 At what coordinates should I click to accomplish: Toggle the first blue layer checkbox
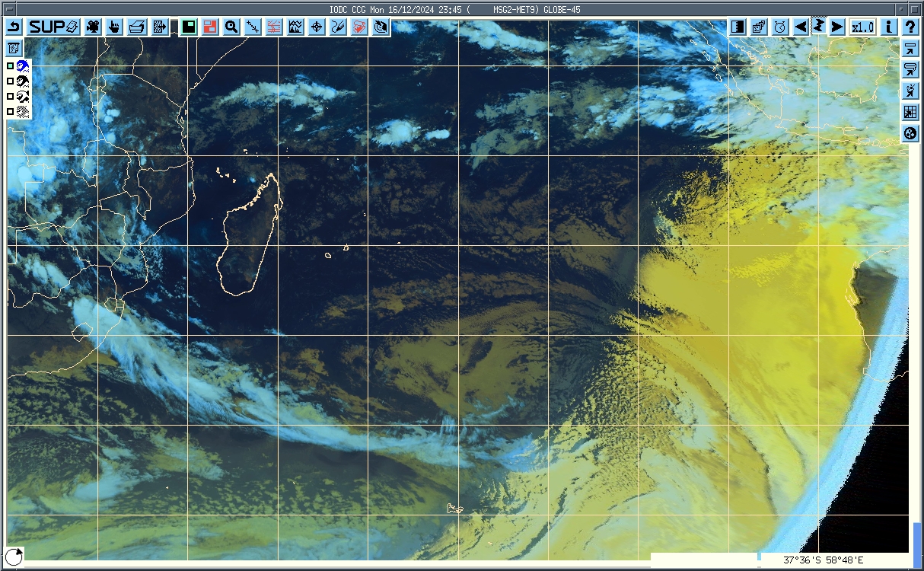click(x=11, y=66)
